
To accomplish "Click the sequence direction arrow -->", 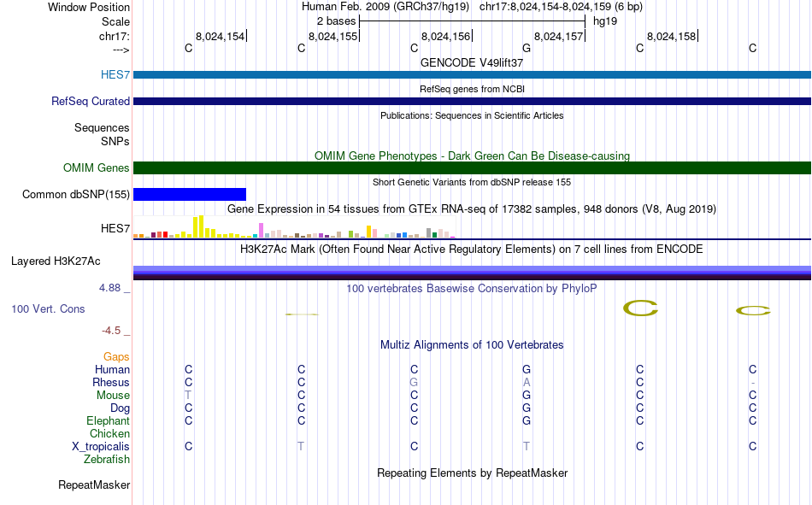I will pyautogui.click(x=121, y=50).
